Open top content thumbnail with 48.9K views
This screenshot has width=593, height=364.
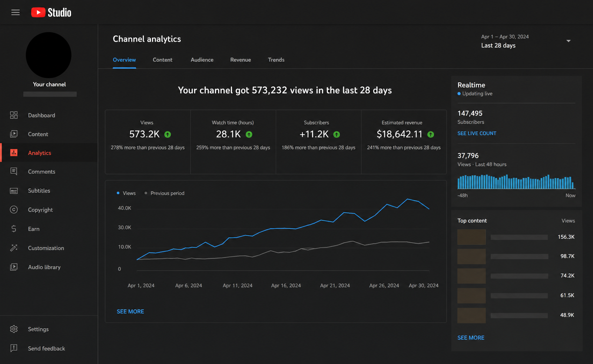tap(471, 315)
